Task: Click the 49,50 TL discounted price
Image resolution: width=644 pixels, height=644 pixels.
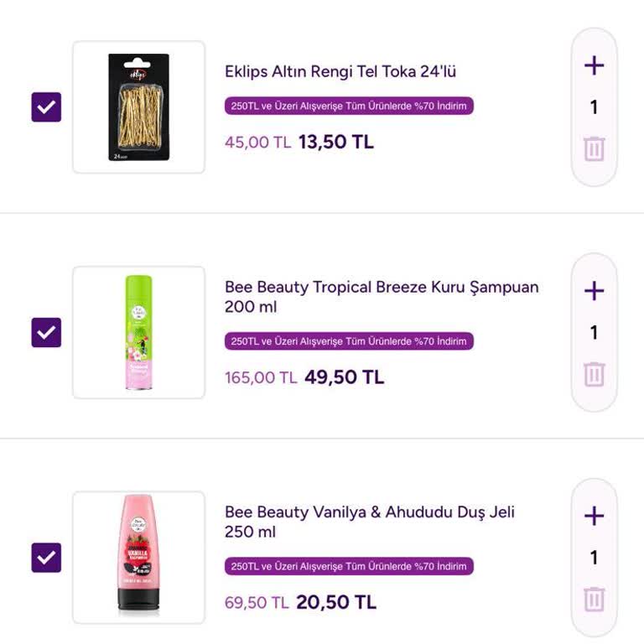Action: [x=344, y=377]
